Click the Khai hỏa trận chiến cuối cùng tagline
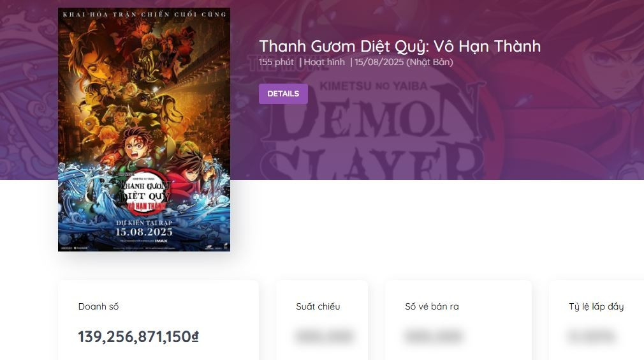This screenshot has width=644, height=360. pyautogui.click(x=145, y=15)
